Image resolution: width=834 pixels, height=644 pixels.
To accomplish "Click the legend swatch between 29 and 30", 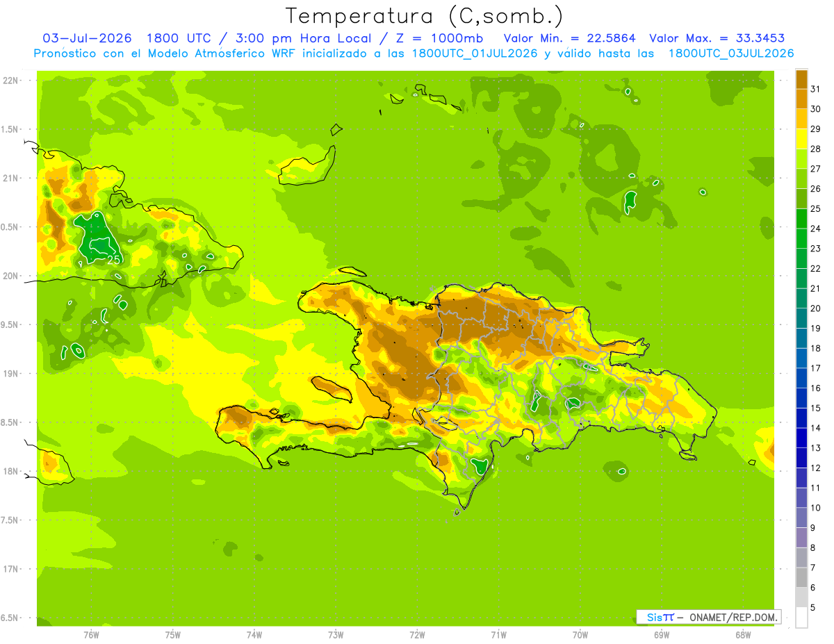I will point(801,119).
